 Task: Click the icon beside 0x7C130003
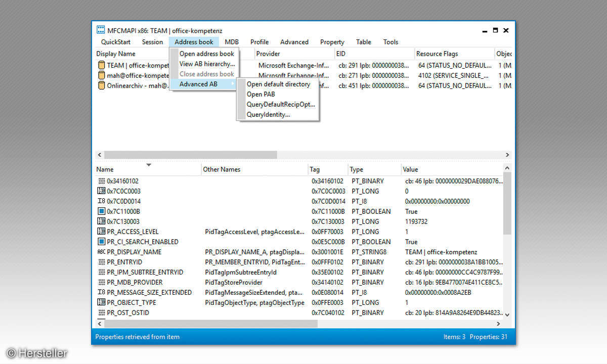coord(101,221)
